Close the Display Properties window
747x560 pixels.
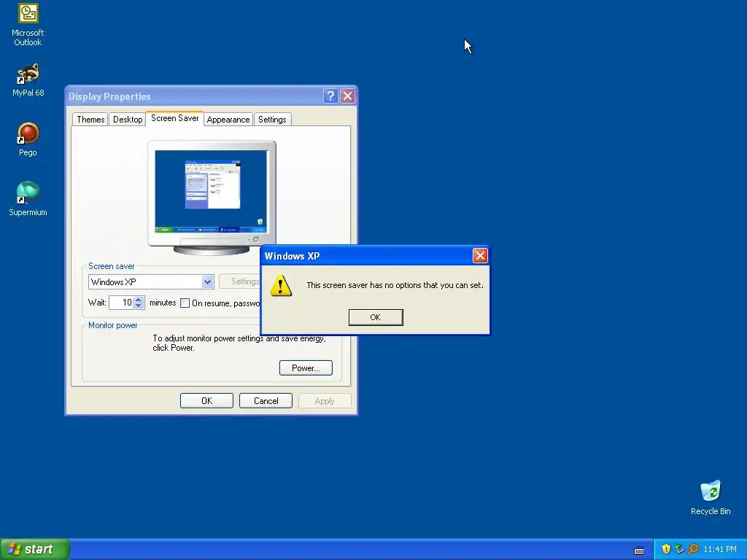coord(348,96)
